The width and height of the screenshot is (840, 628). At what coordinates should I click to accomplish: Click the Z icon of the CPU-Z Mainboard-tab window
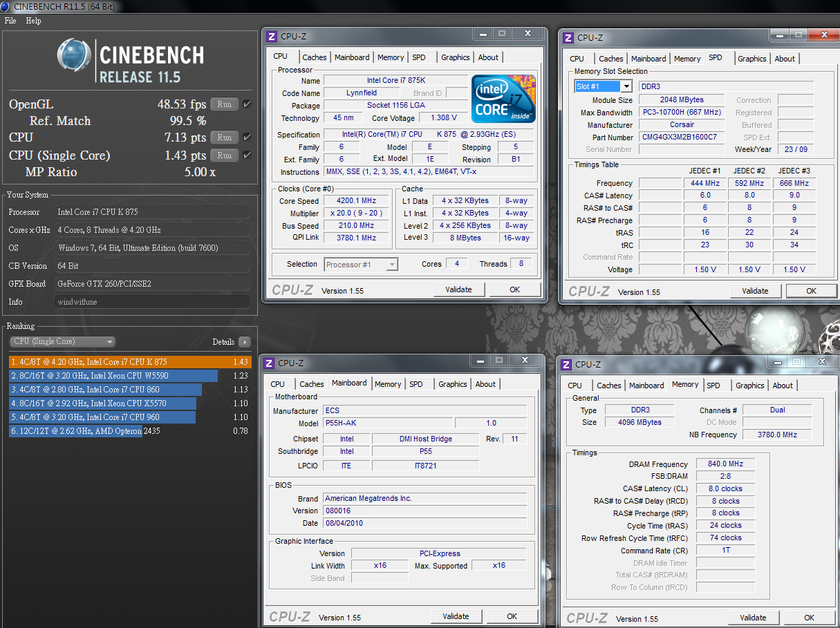[269, 363]
